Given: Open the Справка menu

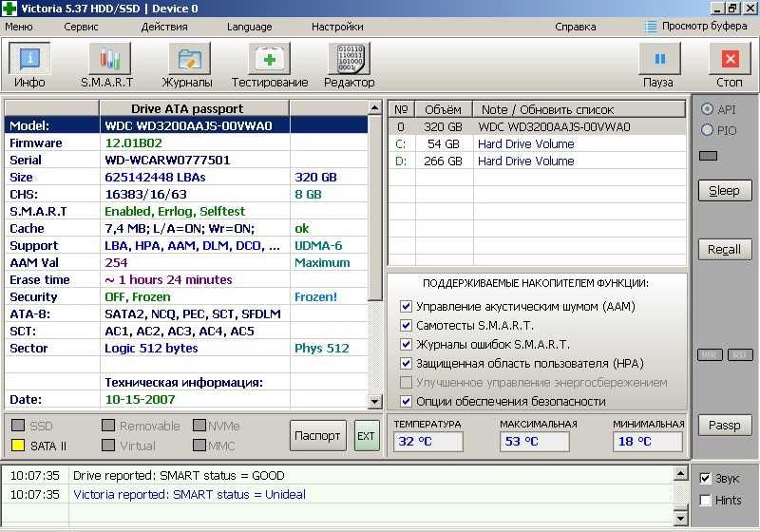Looking at the screenshot, I should [576, 27].
